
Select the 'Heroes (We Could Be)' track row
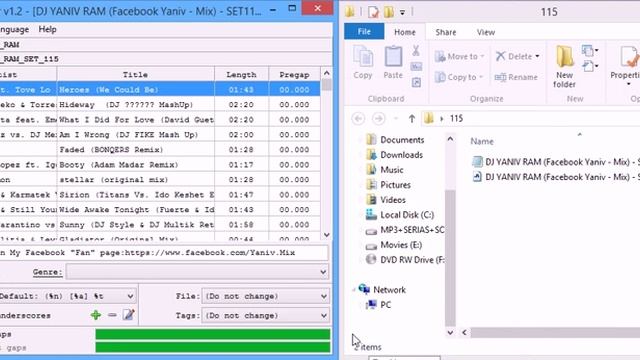160,90
